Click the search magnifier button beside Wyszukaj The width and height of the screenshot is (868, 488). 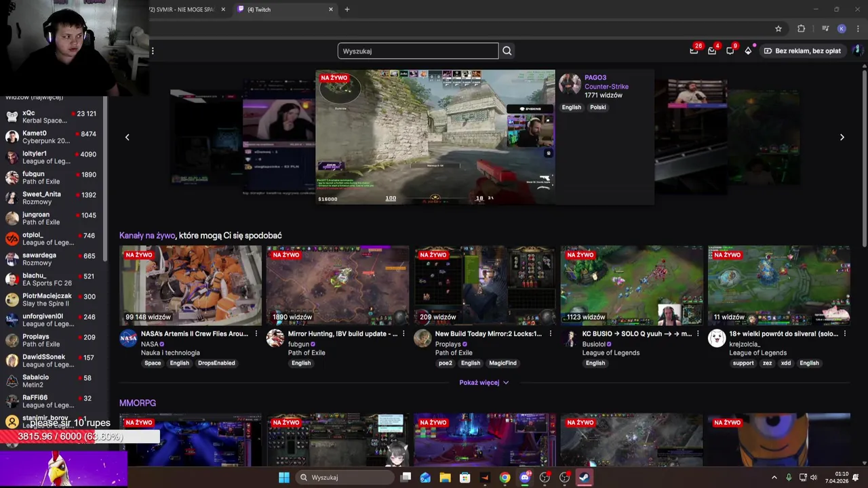[507, 51]
